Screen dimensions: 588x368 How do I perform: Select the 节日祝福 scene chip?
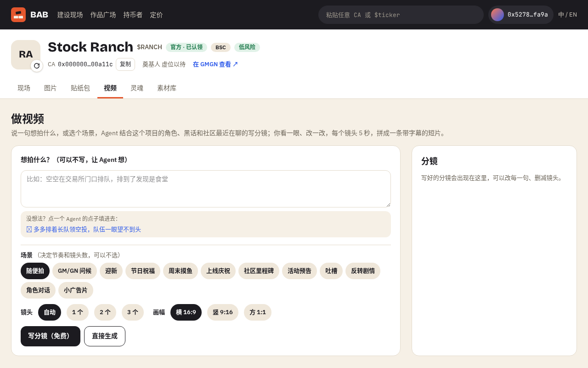143,271
